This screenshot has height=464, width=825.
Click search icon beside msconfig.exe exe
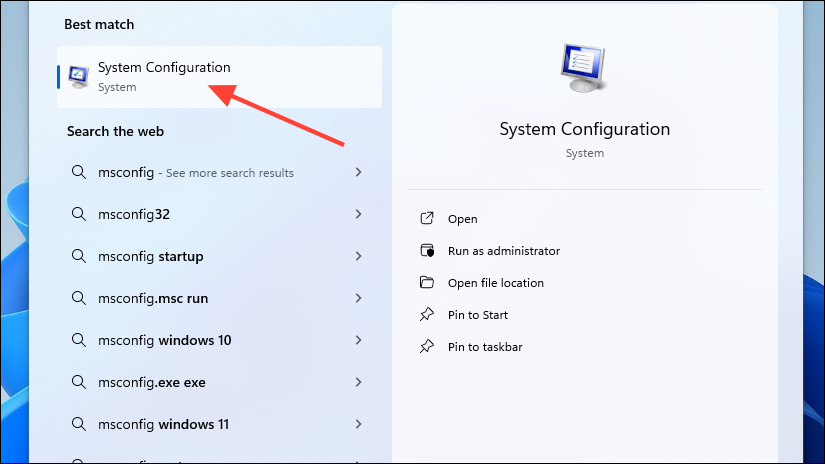click(x=79, y=382)
